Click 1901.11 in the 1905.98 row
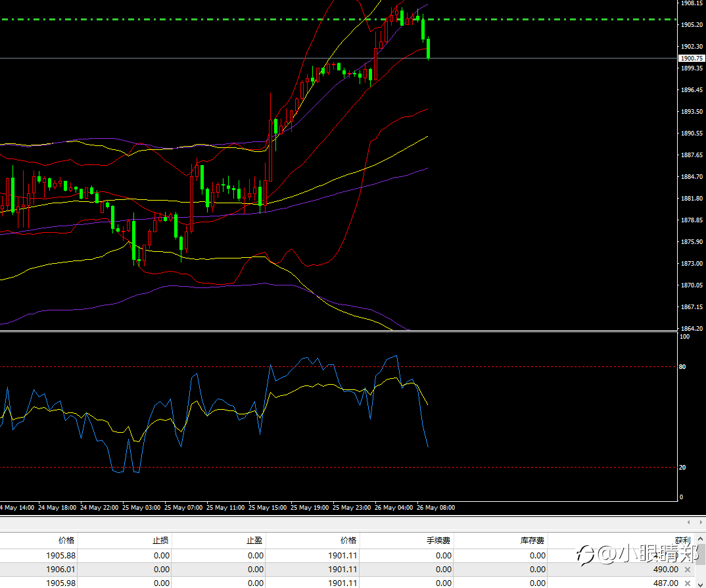This screenshot has width=706, height=588. coord(342,583)
